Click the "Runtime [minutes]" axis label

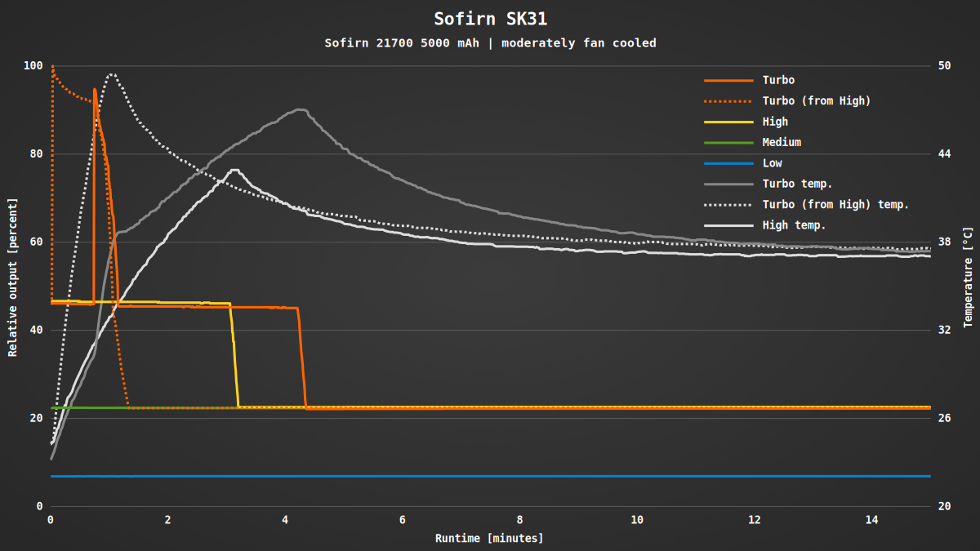[489, 538]
